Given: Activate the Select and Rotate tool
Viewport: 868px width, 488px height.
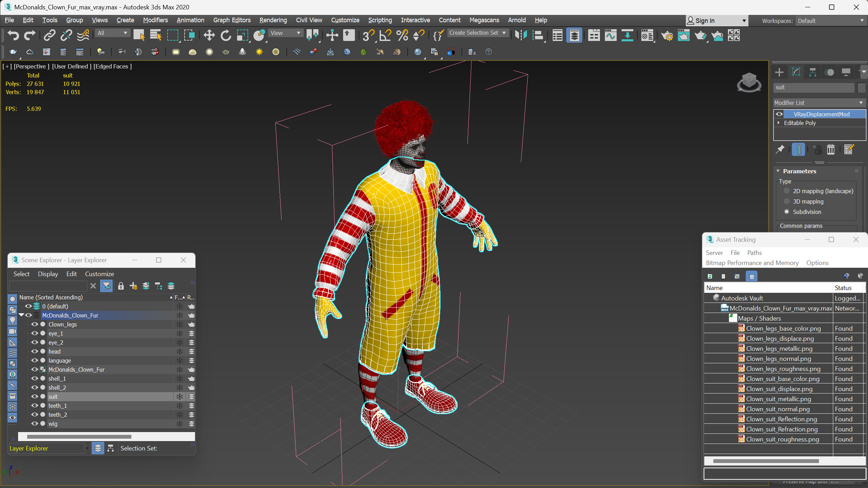Looking at the screenshot, I should (226, 35).
